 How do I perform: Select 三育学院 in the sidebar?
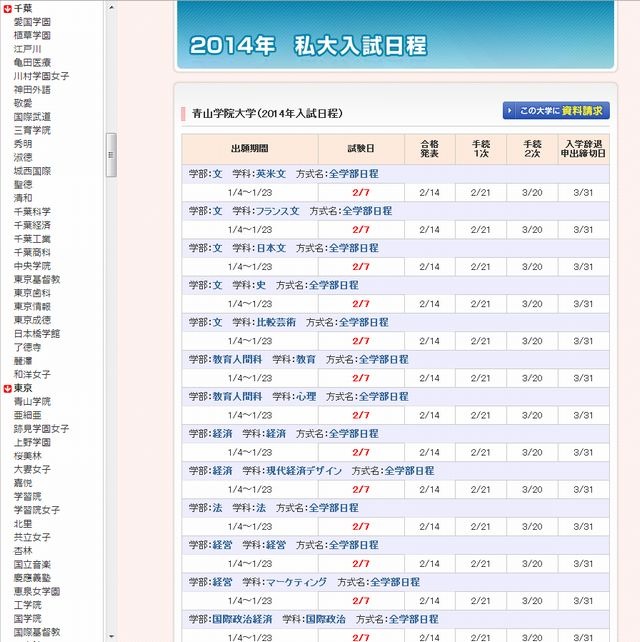[x=32, y=130]
